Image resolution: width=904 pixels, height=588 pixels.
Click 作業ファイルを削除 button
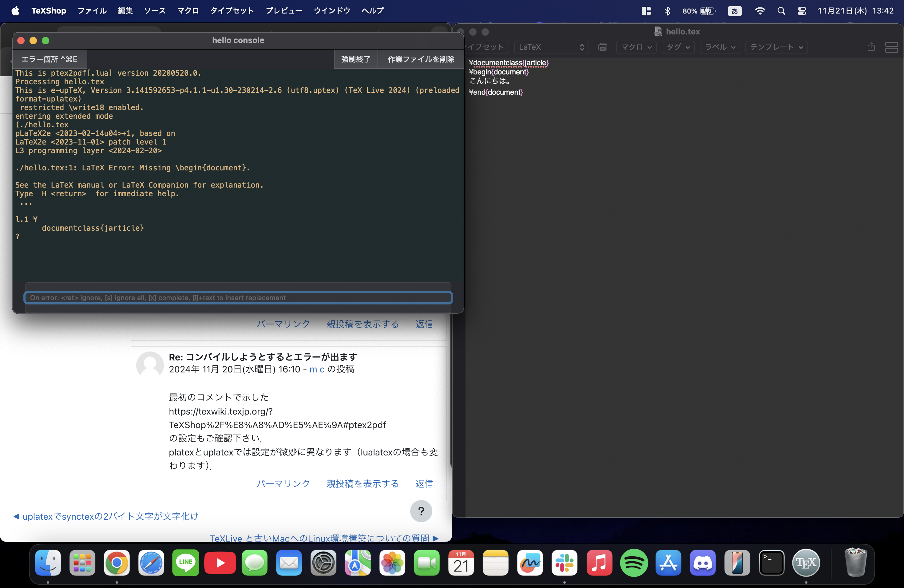coord(420,59)
